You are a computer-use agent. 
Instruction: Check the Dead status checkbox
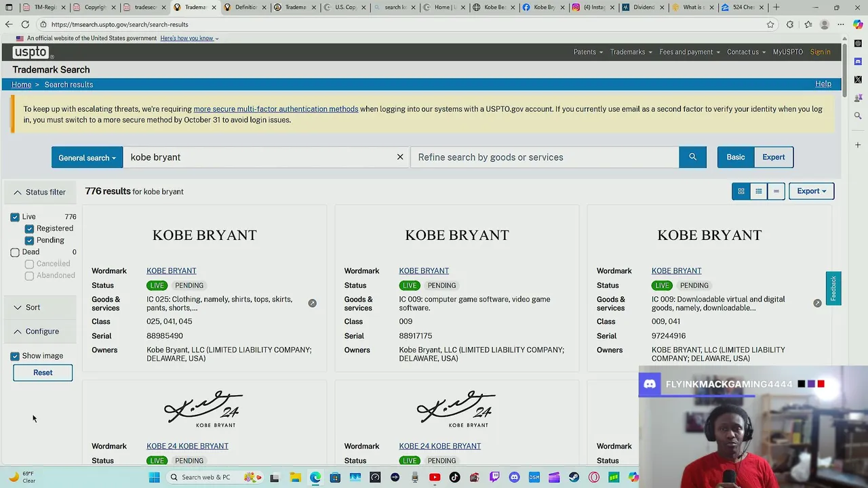15,252
